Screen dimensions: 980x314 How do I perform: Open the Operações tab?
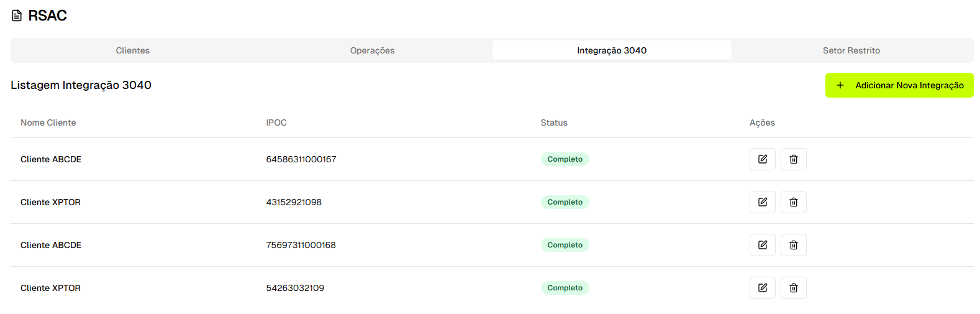[372, 50]
